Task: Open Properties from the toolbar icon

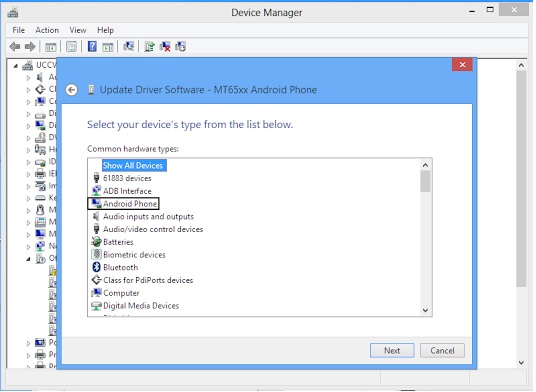Action: coord(71,46)
